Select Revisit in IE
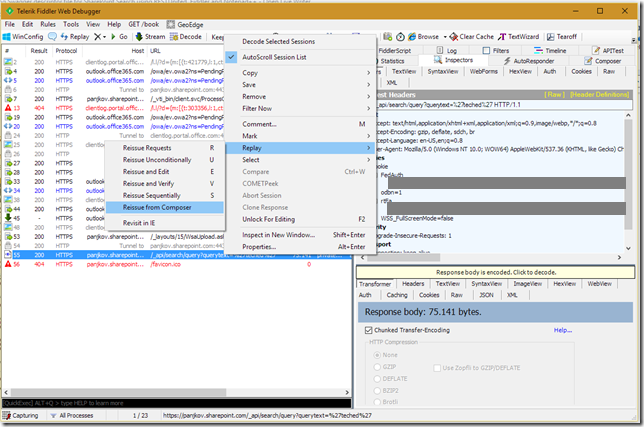Viewport: 644px width, 427px height. [164, 223]
